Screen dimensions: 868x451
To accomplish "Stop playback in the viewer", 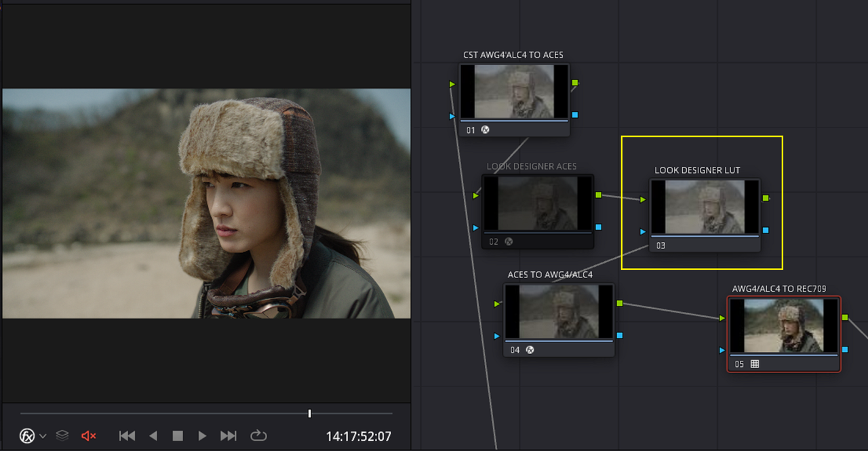I will tap(178, 435).
